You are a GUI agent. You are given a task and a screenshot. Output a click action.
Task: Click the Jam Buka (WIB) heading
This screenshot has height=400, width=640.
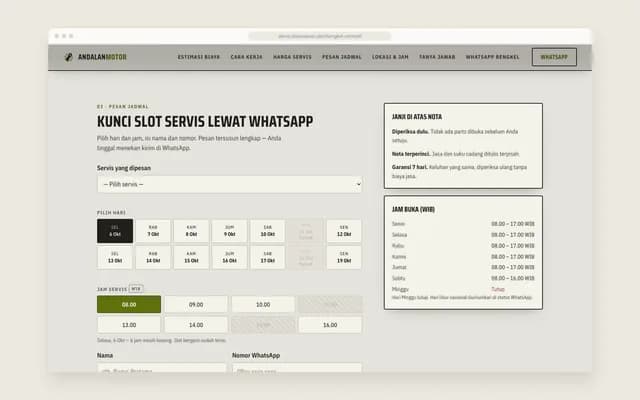[x=413, y=209]
